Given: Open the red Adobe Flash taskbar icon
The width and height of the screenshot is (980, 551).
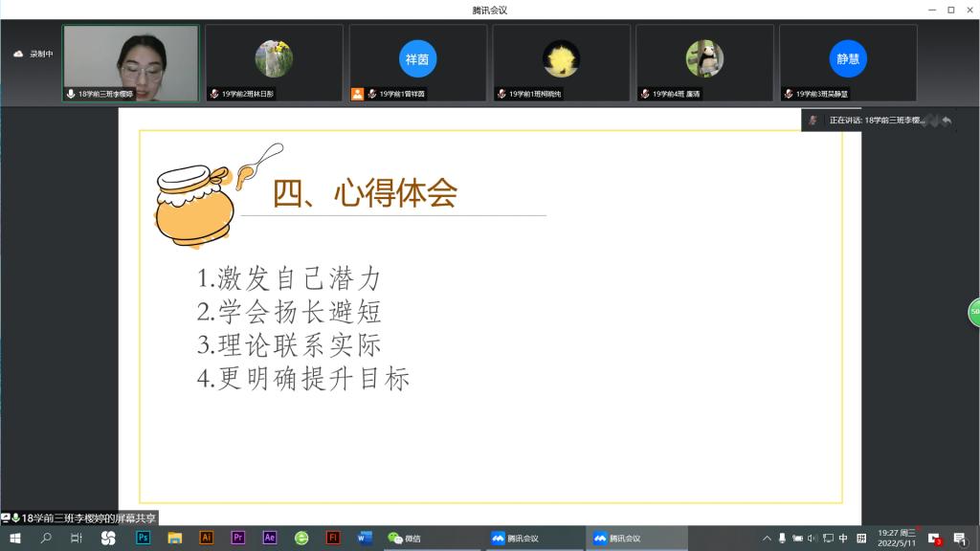Looking at the screenshot, I should click(x=333, y=538).
